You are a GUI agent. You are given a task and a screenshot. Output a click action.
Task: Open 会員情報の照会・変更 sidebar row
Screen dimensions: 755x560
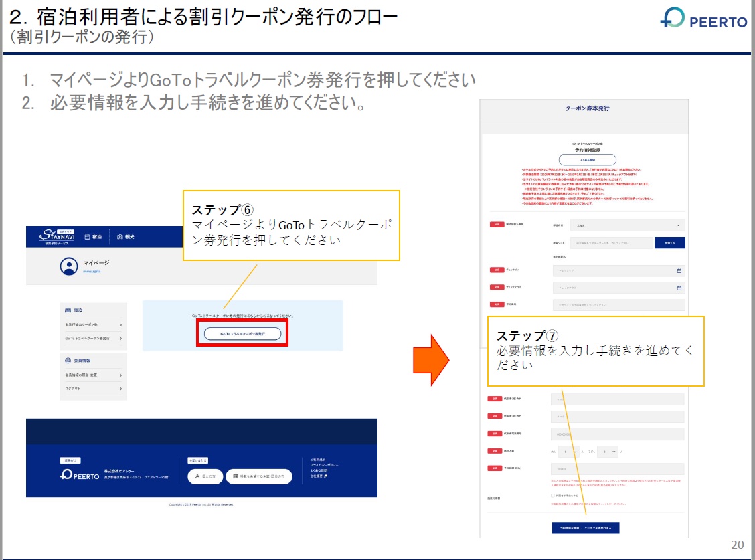tap(94, 375)
